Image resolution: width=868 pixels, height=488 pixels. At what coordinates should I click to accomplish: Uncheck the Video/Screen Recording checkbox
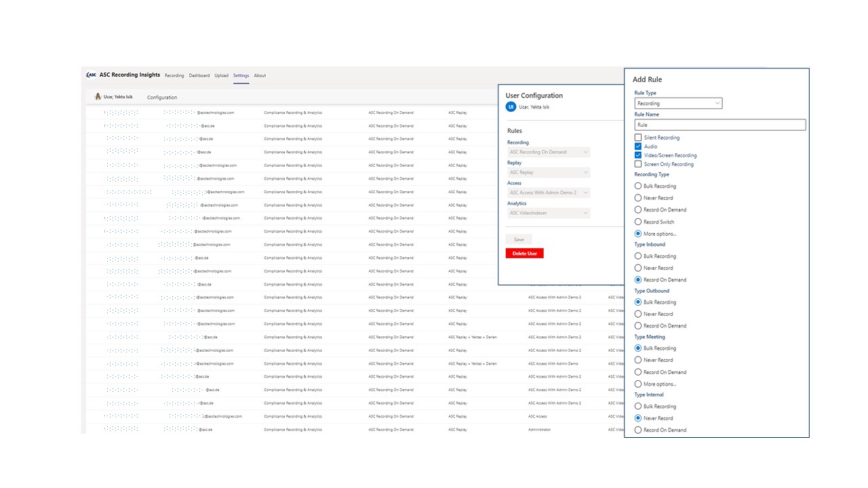click(638, 155)
